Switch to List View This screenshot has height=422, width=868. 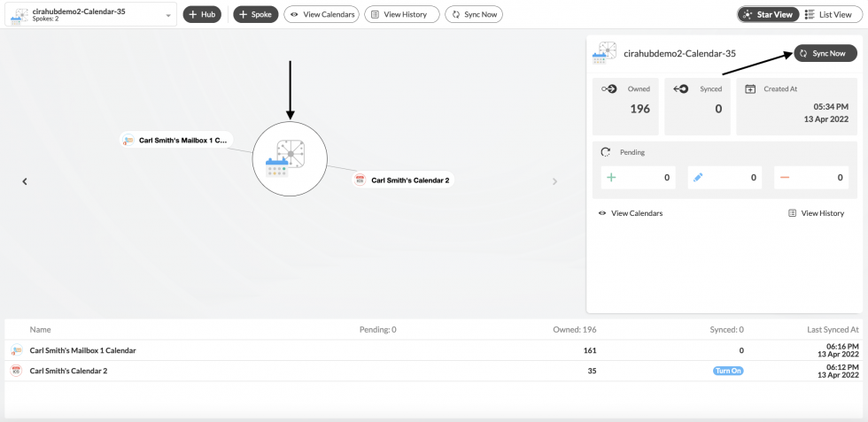[x=829, y=14]
